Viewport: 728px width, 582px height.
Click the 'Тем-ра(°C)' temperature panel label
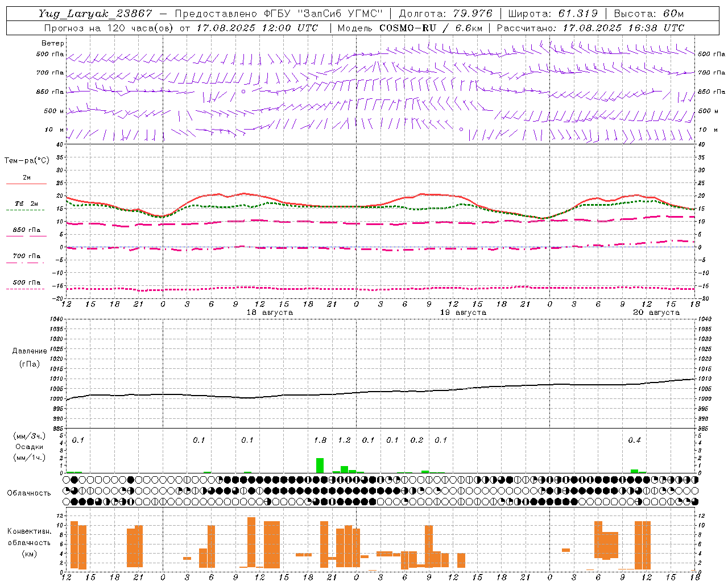click(27, 161)
